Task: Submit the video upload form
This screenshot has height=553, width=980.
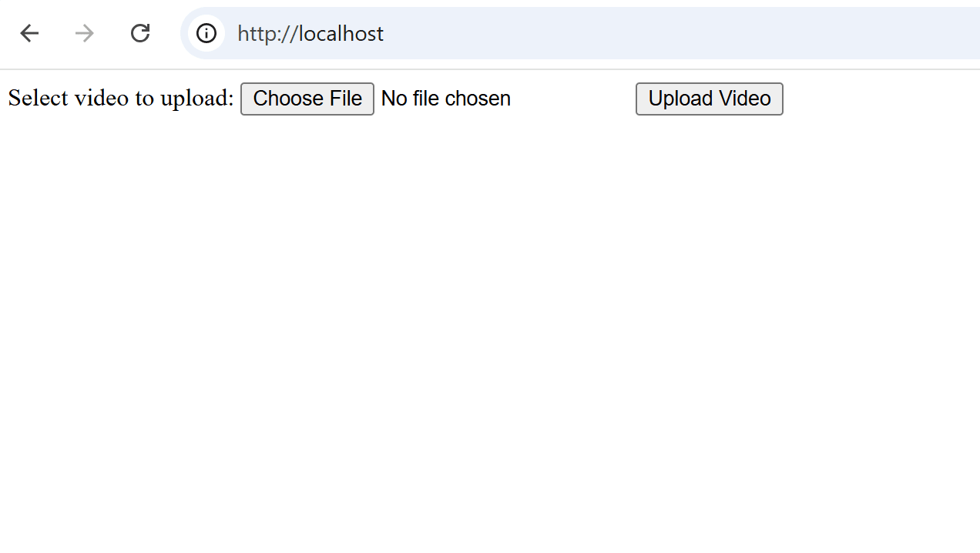Action: [x=709, y=99]
